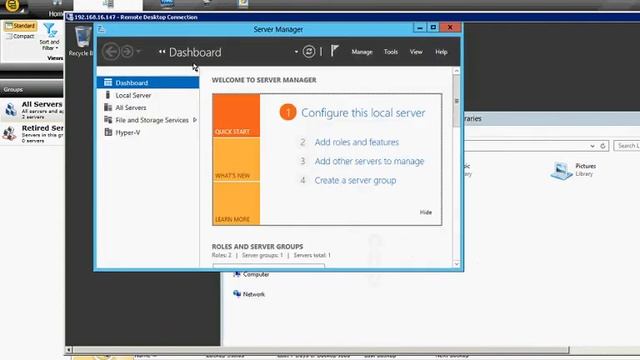Open the notifications flag
The image size is (640, 360).
click(334, 51)
